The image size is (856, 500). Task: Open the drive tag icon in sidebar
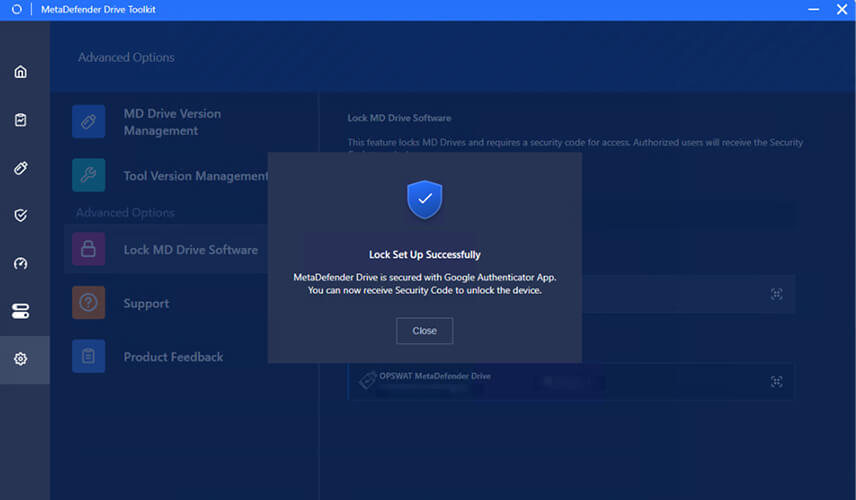coord(21,168)
